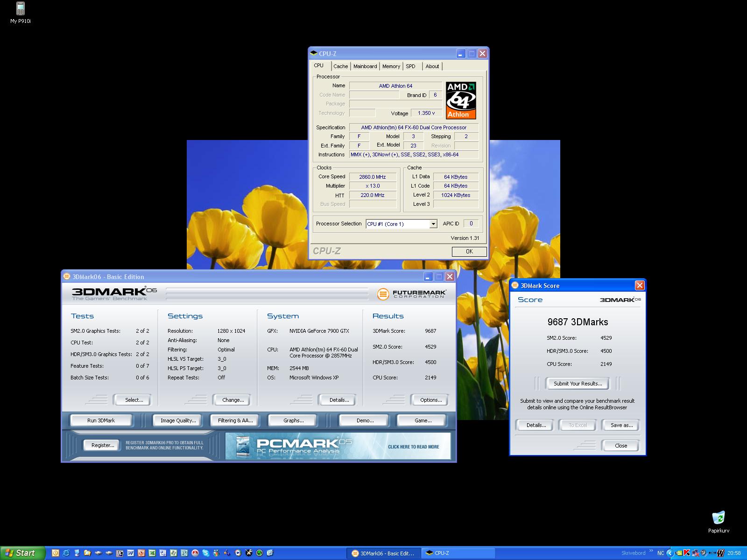Launch Skype from quick launch bar

click(205, 553)
